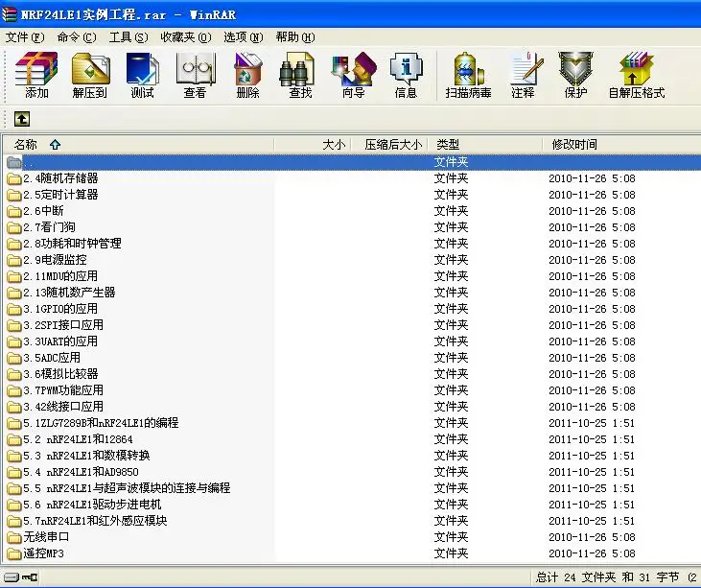Click folder icon of 5.4 nRF24LE1和AD9850

[14, 472]
